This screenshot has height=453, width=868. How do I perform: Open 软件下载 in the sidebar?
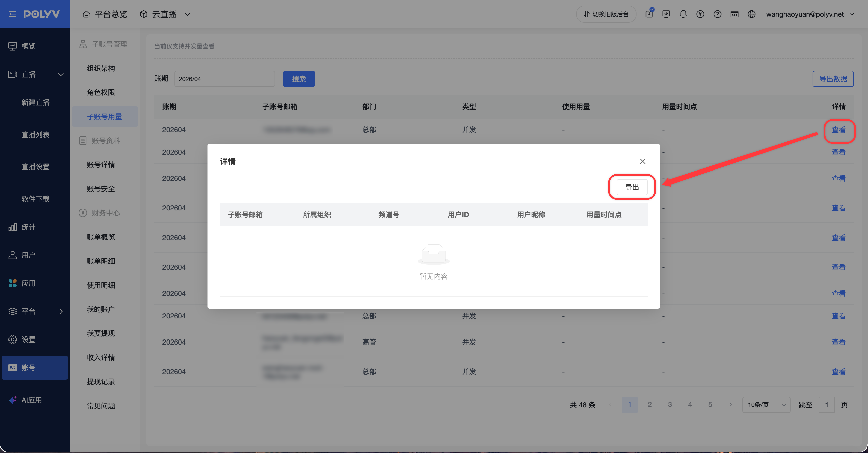pos(36,199)
